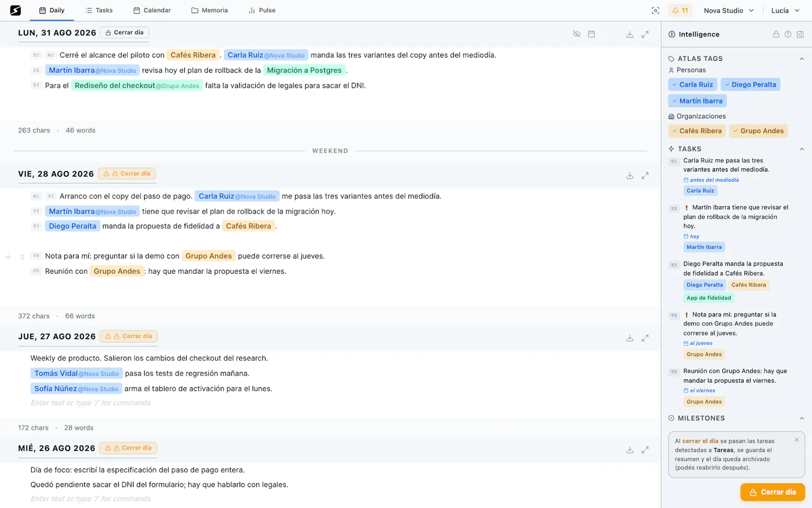Viewport: 812px width, 508px height.
Task: Collapse the ATLAS TAGS section
Action: tap(802, 59)
